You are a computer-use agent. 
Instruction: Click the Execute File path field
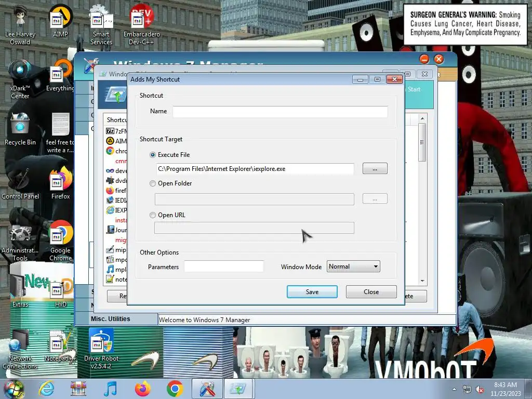click(x=255, y=169)
